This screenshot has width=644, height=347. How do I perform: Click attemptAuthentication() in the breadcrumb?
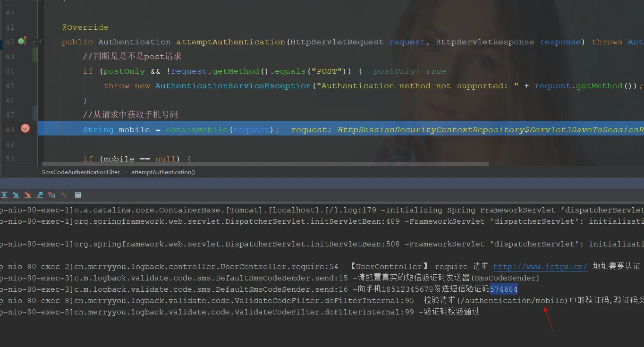163,172
